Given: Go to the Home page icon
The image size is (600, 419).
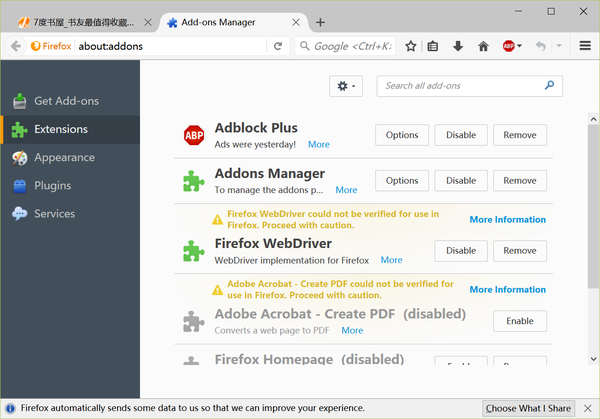Looking at the screenshot, I should pos(483,46).
